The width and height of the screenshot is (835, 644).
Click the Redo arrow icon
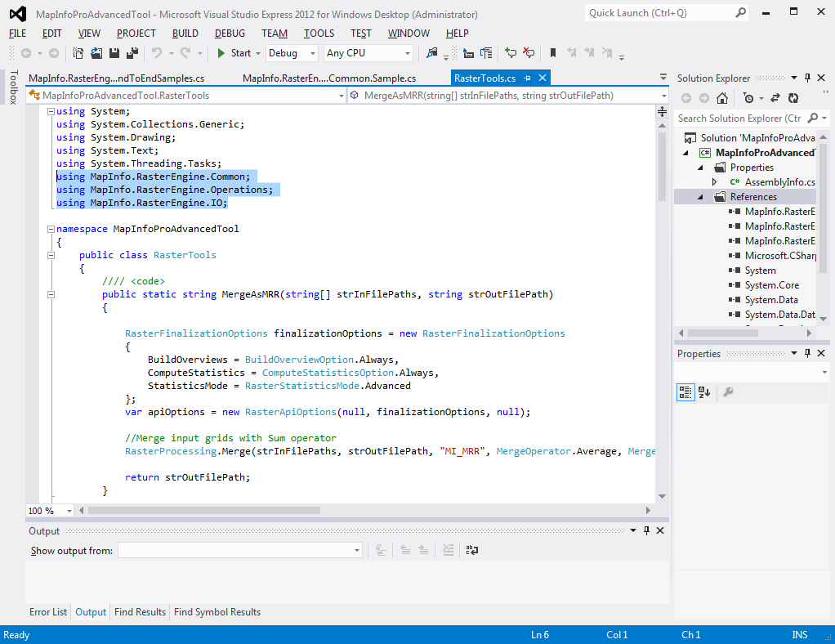[185, 53]
